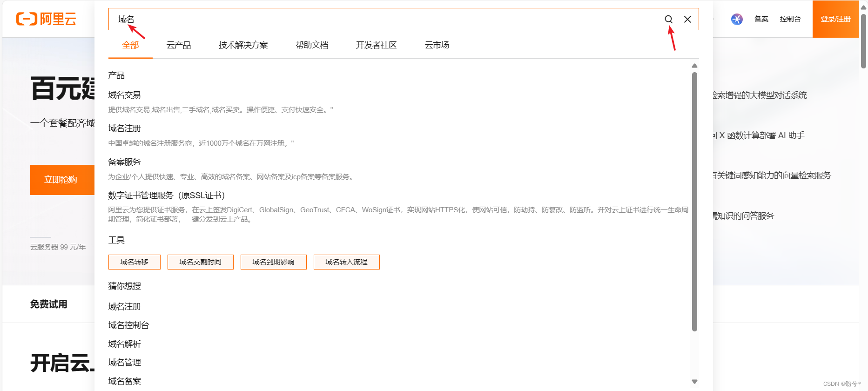Click the browser page scrollbar thumb
The height and width of the screenshot is (391, 868).
tap(863, 41)
